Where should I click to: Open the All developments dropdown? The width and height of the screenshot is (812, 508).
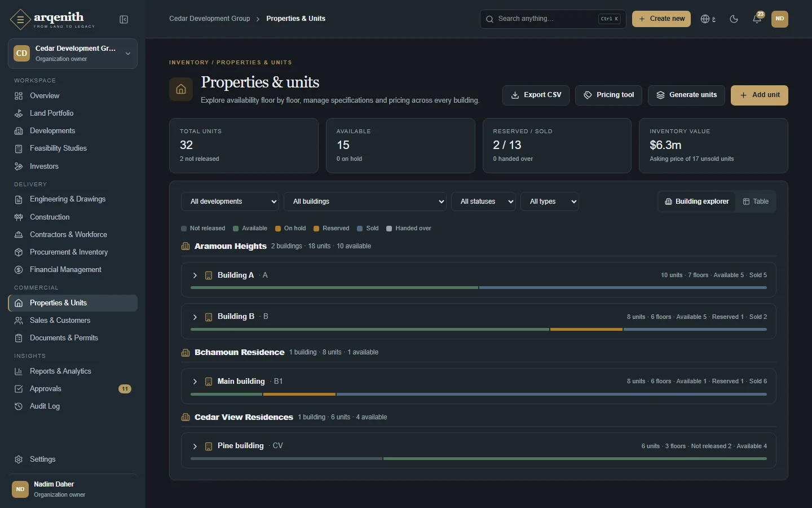point(230,202)
